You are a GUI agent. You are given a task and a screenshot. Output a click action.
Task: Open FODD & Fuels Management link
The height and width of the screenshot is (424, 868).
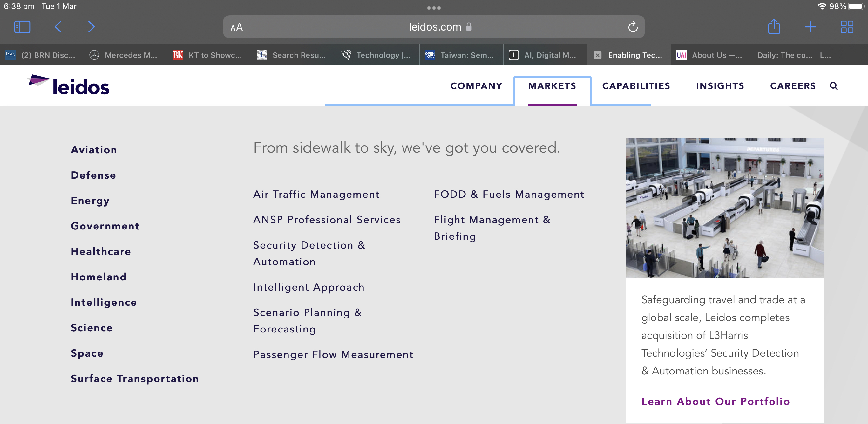pyautogui.click(x=509, y=195)
